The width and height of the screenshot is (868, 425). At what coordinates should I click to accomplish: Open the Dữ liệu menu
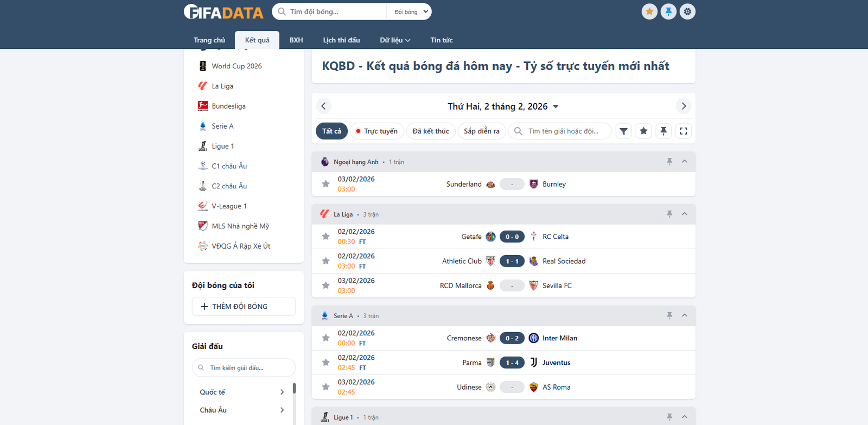pyautogui.click(x=394, y=40)
